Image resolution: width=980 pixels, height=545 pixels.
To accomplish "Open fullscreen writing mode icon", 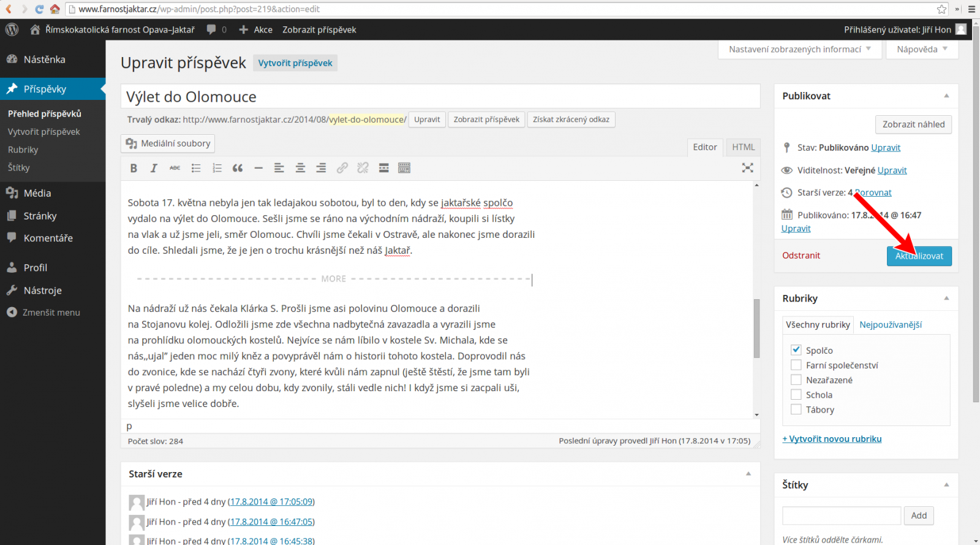I will [x=747, y=167].
